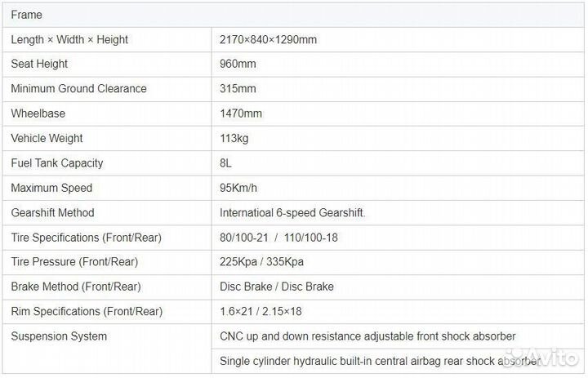
Task: Click the 1470mm wheelbase value
Action: 241,113
